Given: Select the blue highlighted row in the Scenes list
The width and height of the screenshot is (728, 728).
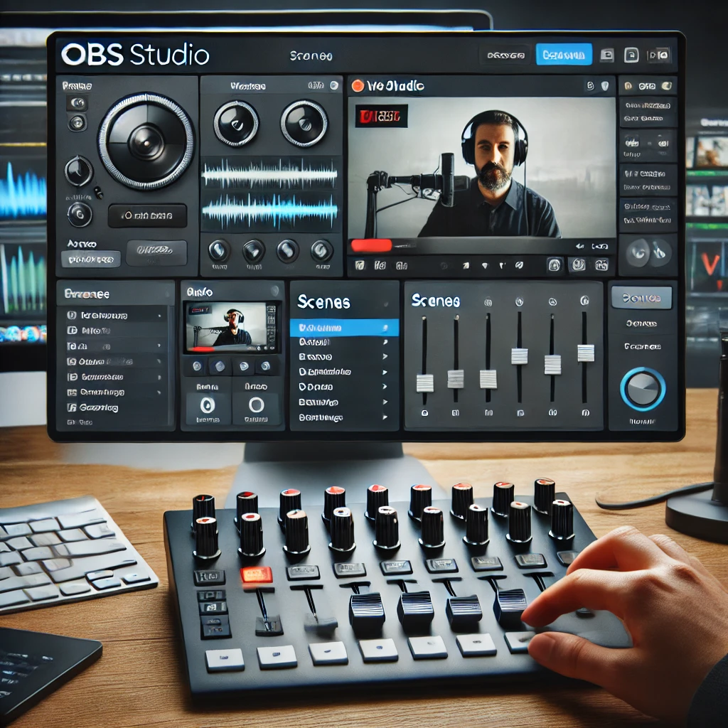Looking at the screenshot, I should tap(344, 328).
